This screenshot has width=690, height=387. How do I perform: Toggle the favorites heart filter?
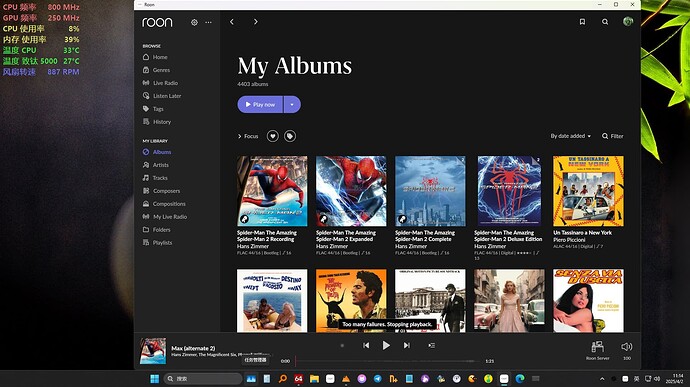(273, 136)
